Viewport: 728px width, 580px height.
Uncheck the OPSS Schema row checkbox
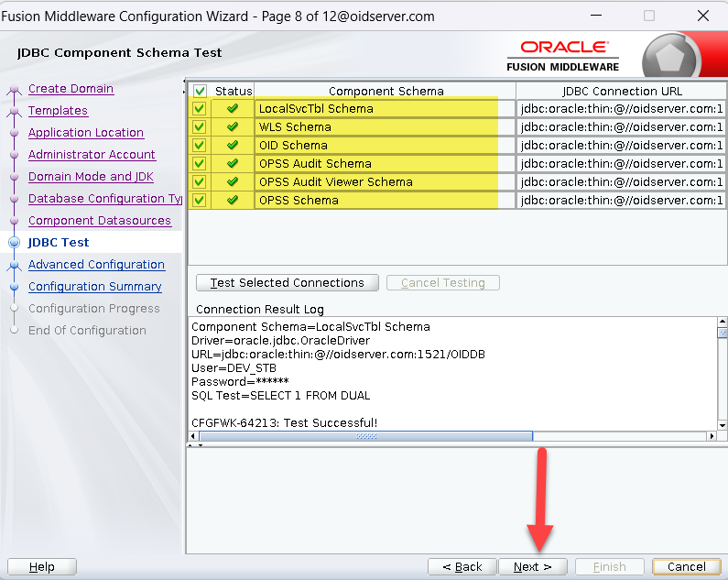click(x=200, y=201)
